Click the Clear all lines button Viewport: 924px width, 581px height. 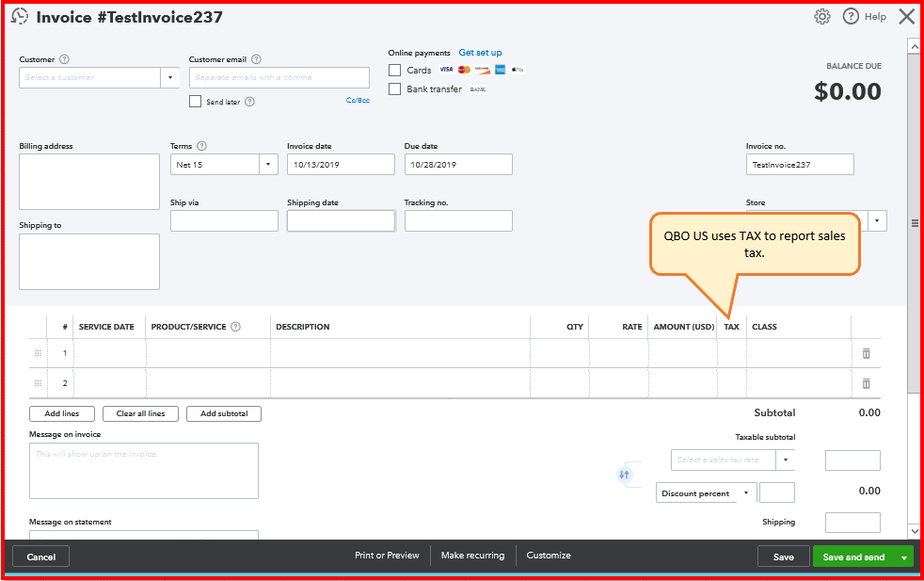point(141,413)
